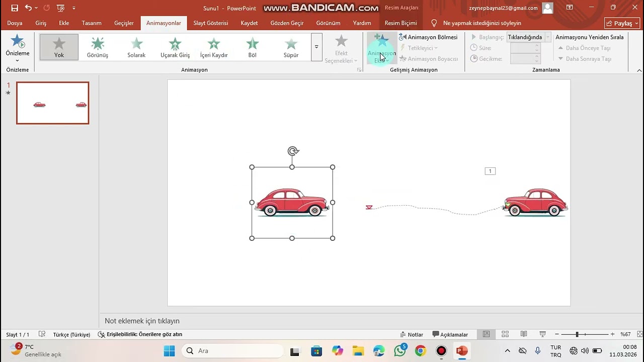
Task: Click the 'Not eklemek için tıklayın' notes area
Action: [x=142, y=321]
